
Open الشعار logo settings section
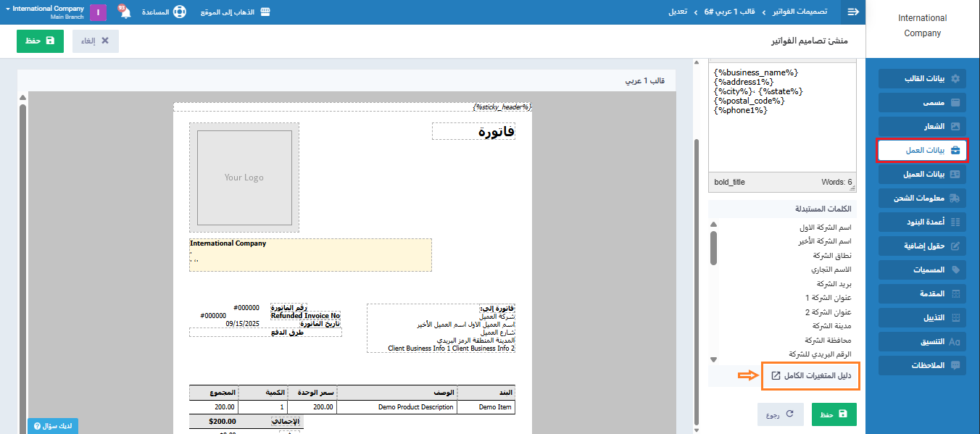click(923, 126)
